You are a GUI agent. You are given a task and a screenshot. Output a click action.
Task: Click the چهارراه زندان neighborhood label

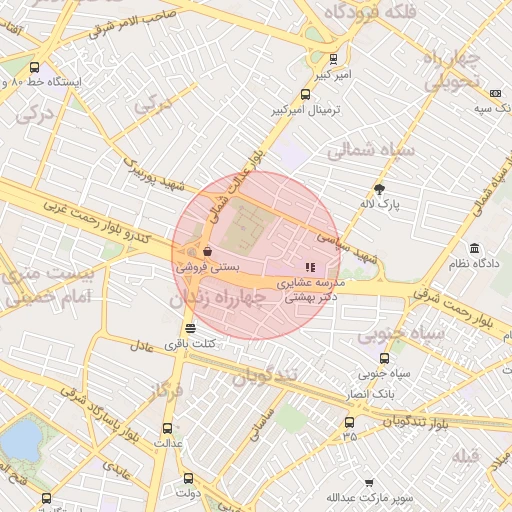coord(218,299)
